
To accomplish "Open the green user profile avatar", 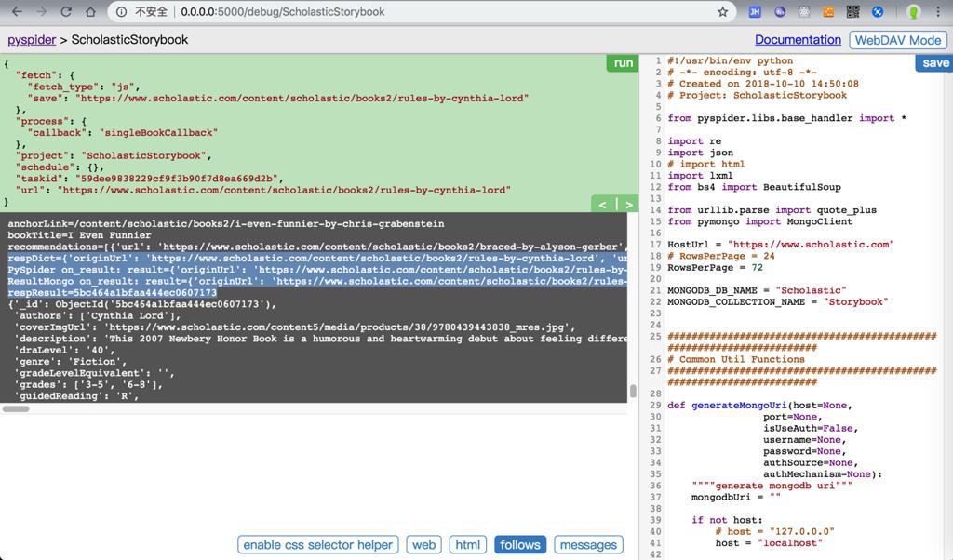I will [x=913, y=11].
